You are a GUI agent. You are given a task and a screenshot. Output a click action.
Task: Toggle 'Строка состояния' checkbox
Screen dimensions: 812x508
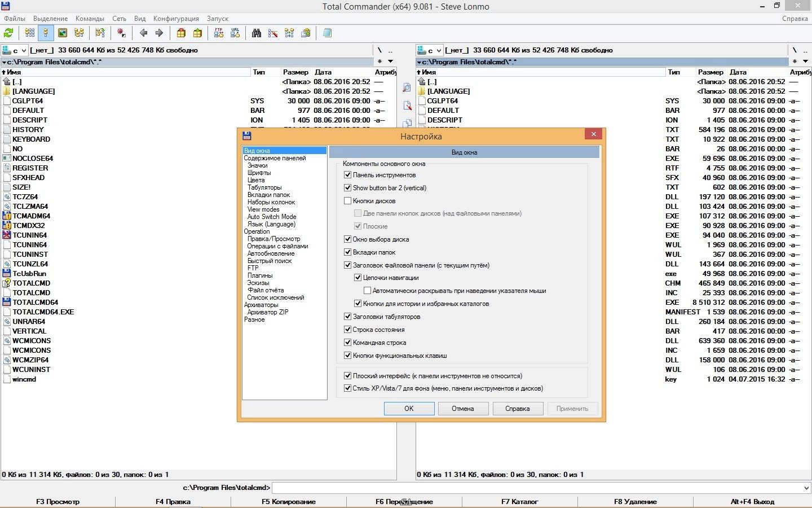(348, 330)
